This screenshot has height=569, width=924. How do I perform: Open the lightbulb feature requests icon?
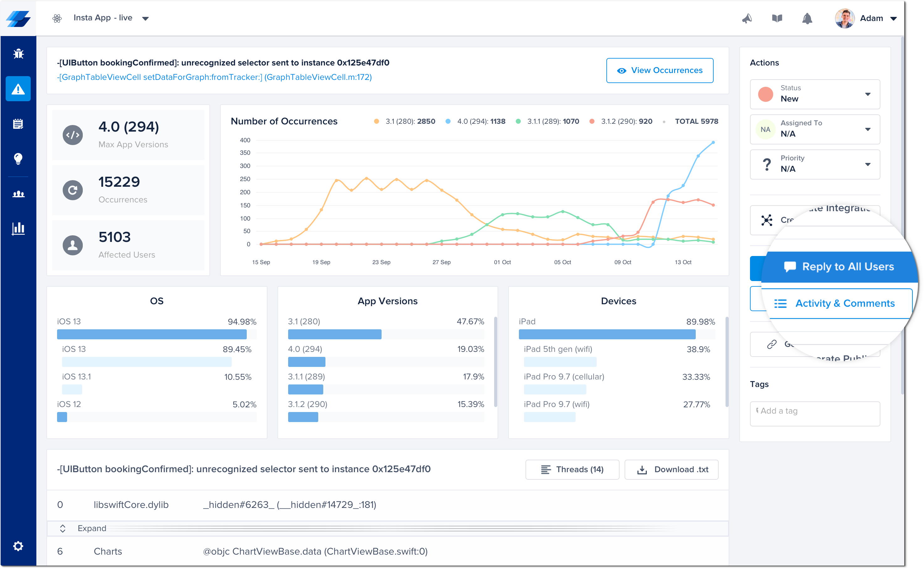coord(18,159)
